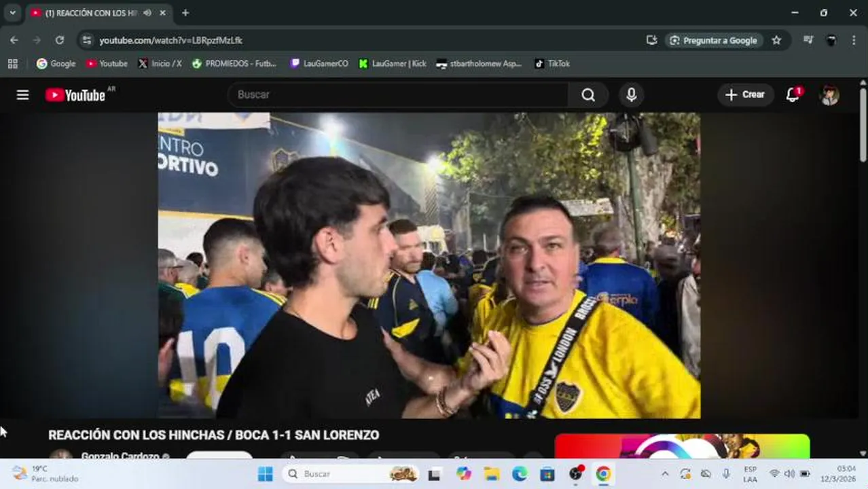Open the Inicio / X bookmark
The image size is (868, 489).
pos(160,63)
